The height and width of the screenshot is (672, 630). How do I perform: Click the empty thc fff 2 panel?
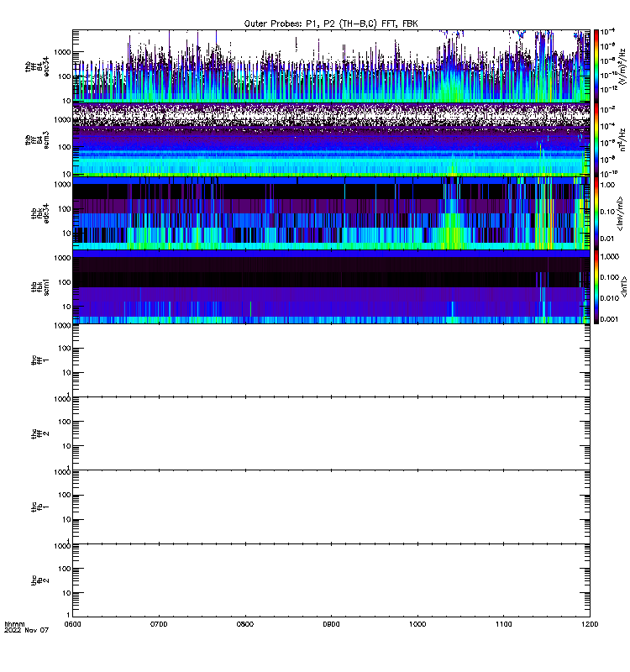coord(331,433)
